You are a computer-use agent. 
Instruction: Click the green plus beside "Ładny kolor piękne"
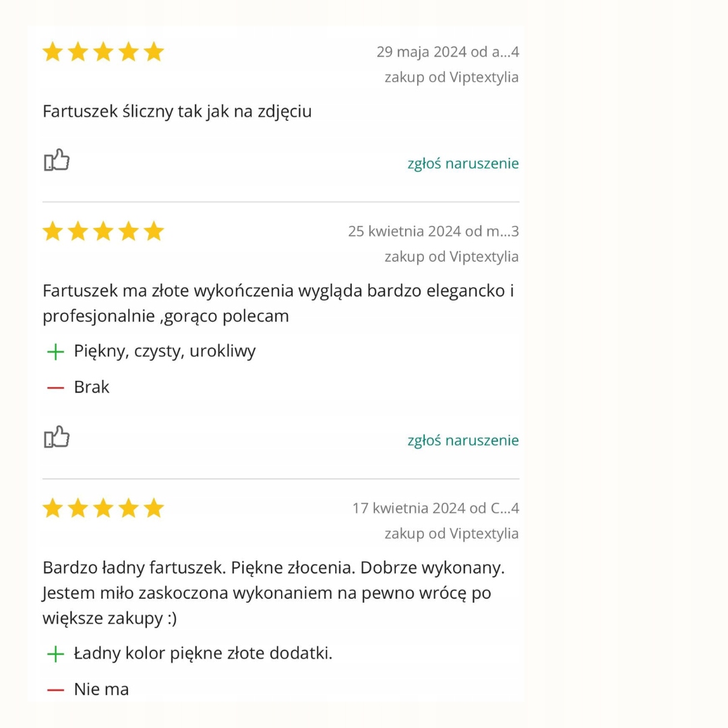point(55,654)
